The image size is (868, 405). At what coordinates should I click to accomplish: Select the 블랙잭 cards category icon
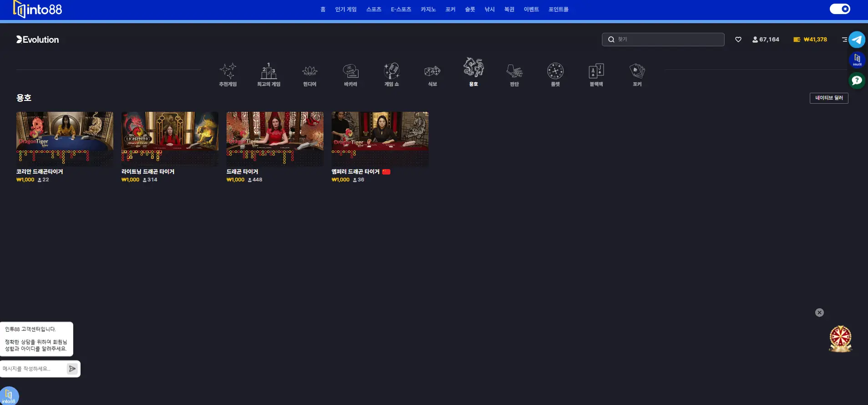point(596,71)
